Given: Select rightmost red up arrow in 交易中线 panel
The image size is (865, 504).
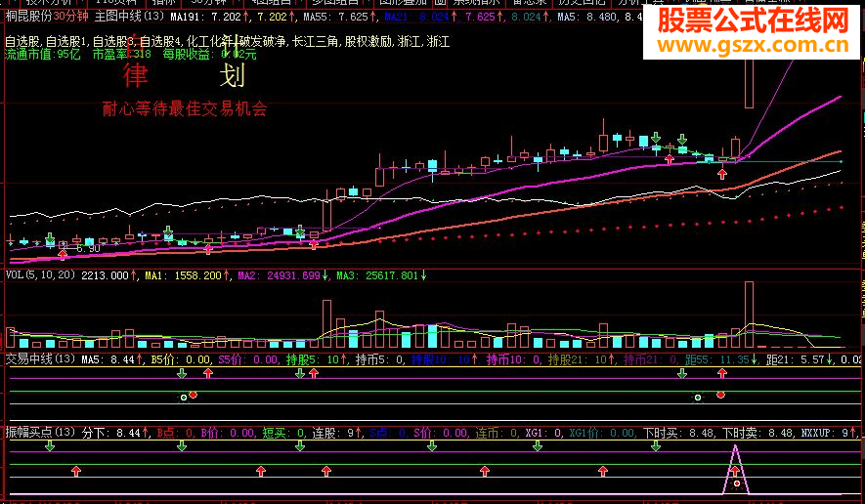Looking at the screenshot, I should click(x=722, y=374).
